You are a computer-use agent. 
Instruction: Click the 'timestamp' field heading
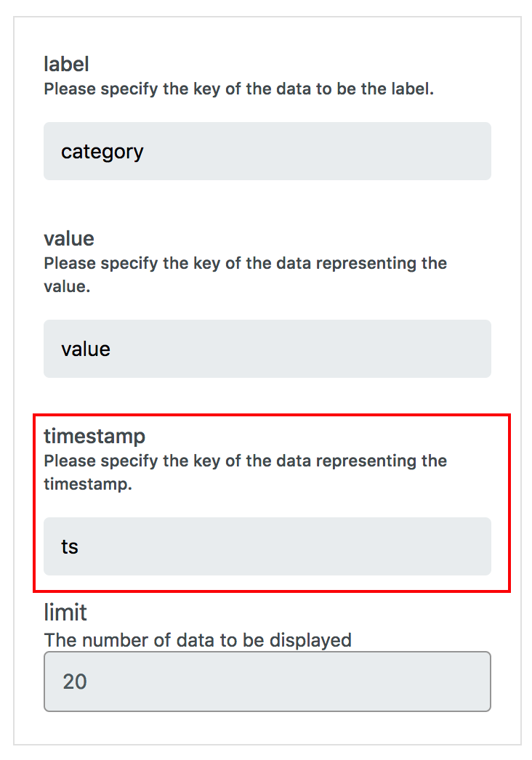click(94, 436)
